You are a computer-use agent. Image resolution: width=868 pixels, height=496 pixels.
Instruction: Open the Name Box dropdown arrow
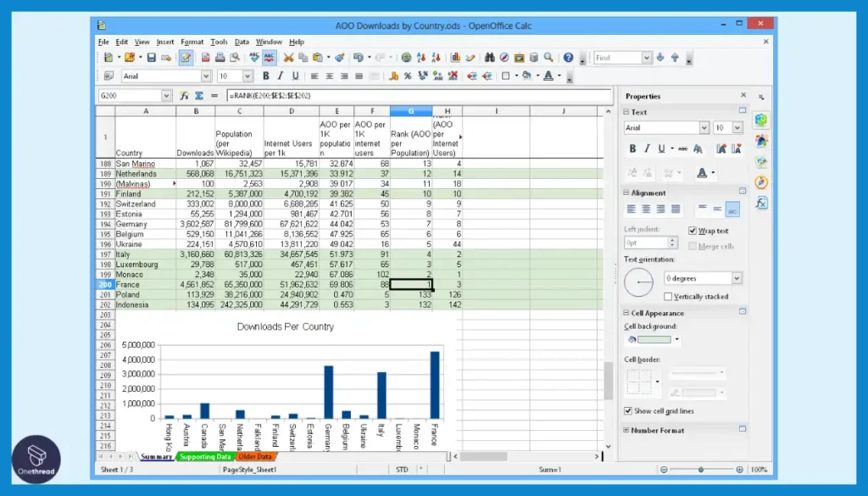166,96
